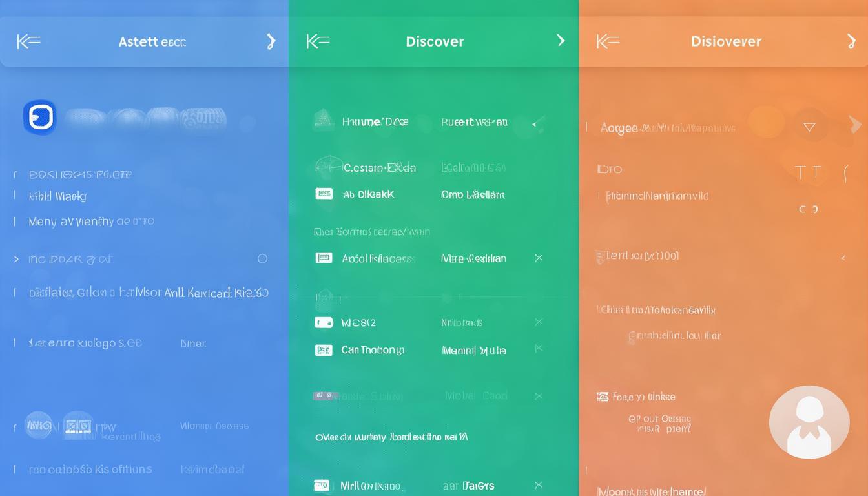Open the triangle dropdown in the orange panel

point(809,127)
